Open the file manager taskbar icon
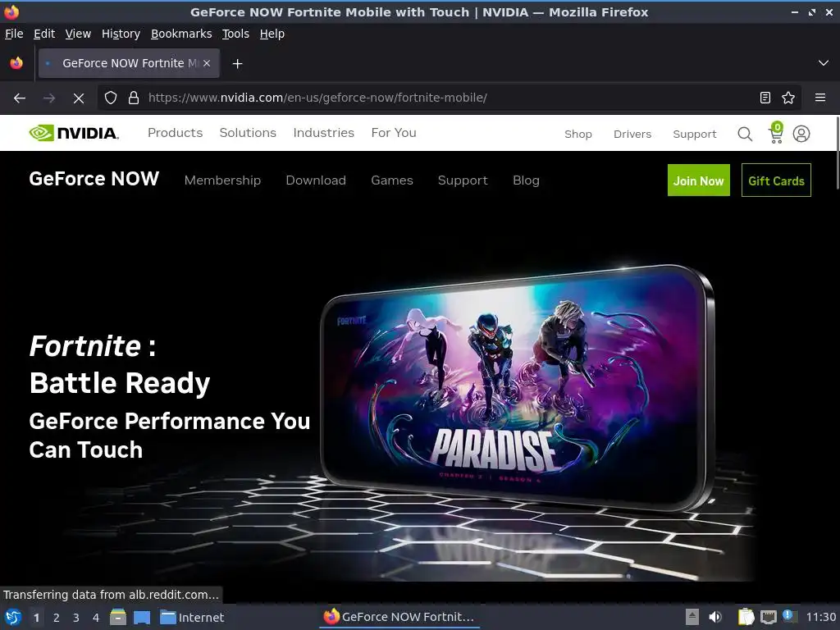Viewport: 840px width, 630px height. pos(118,618)
